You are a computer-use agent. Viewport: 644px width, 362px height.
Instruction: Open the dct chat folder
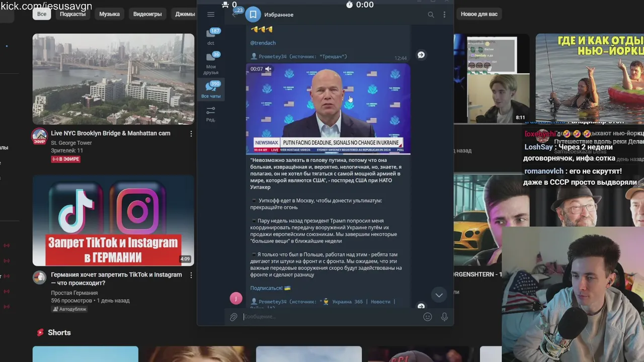pos(211,36)
